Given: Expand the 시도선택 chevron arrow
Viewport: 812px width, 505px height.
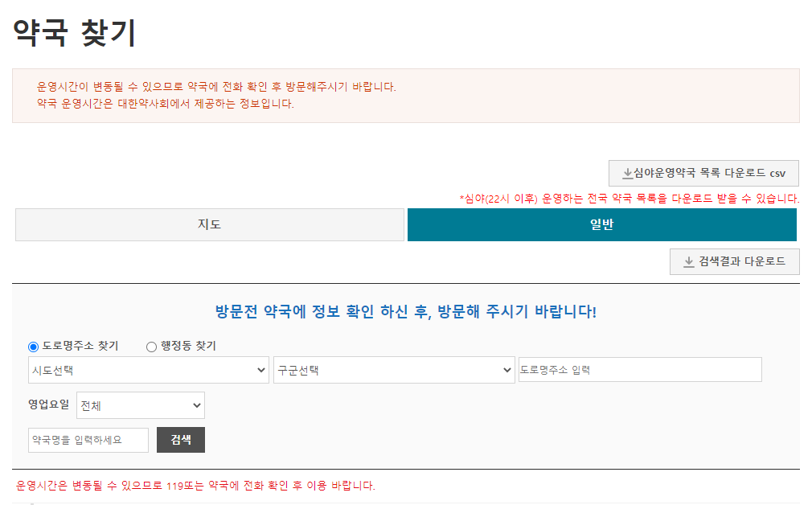Looking at the screenshot, I should pyautogui.click(x=262, y=369).
